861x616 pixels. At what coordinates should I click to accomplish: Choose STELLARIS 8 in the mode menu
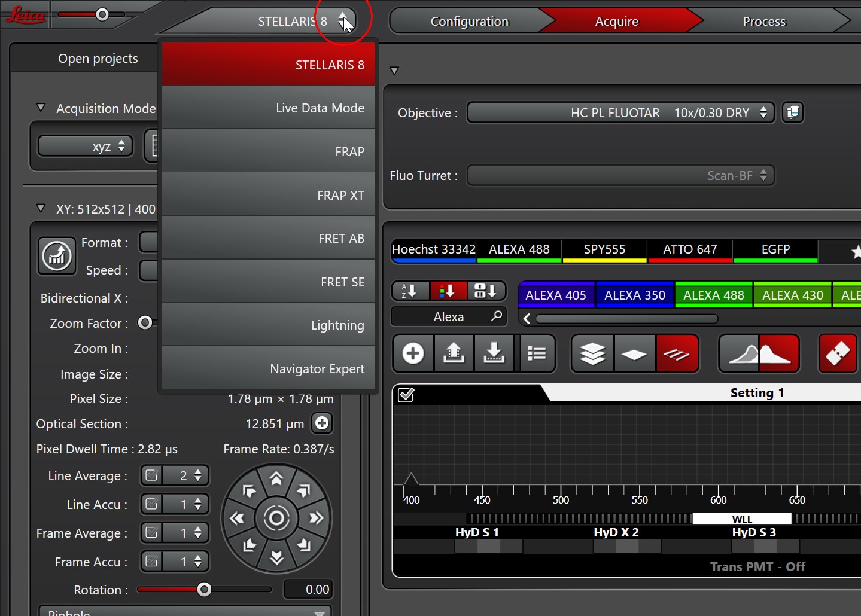(x=268, y=64)
